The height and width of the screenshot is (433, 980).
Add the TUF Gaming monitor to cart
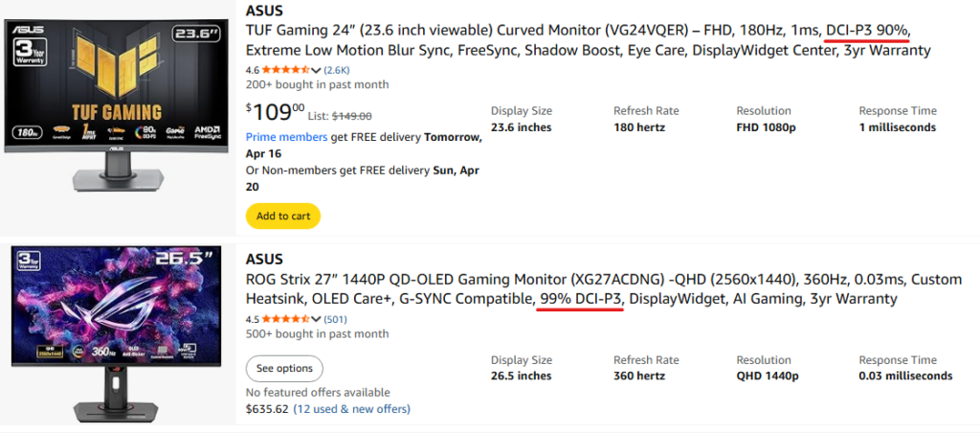(283, 216)
